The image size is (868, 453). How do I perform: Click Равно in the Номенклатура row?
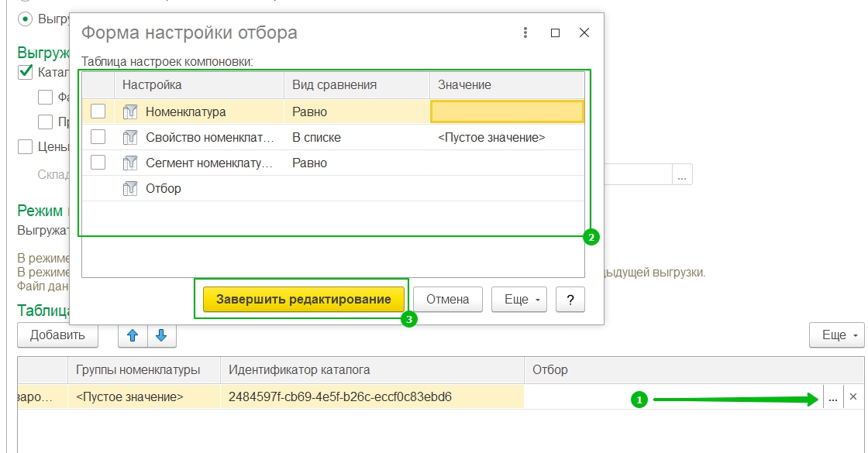coord(309,112)
